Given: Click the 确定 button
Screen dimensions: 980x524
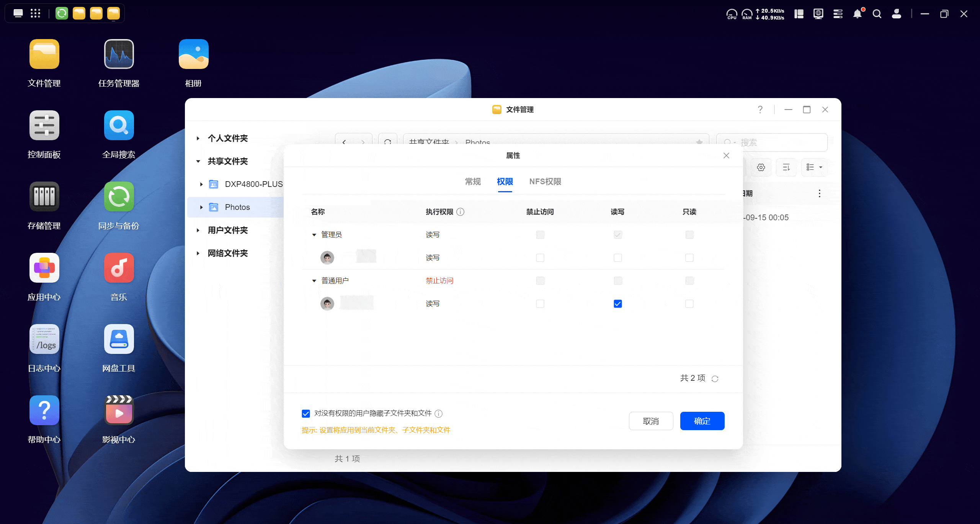Looking at the screenshot, I should click(x=702, y=421).
